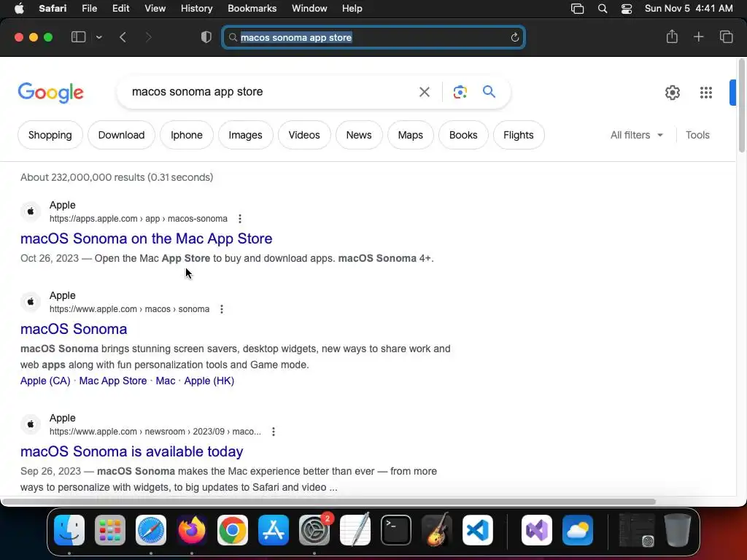Click the Safari address bar field
This screenshot has width=747, height=560.
pos(373,37)
